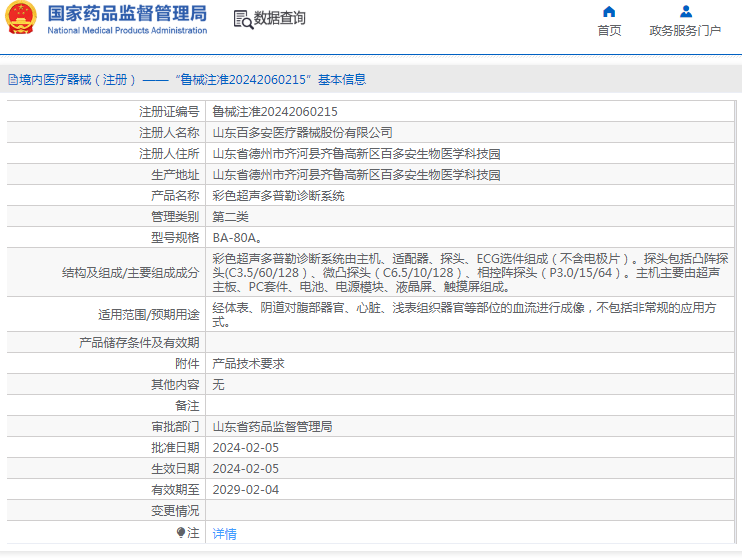Select registration number 鲁械注准20242060215 cell value
742x558 pixels.
coord(275,112)
